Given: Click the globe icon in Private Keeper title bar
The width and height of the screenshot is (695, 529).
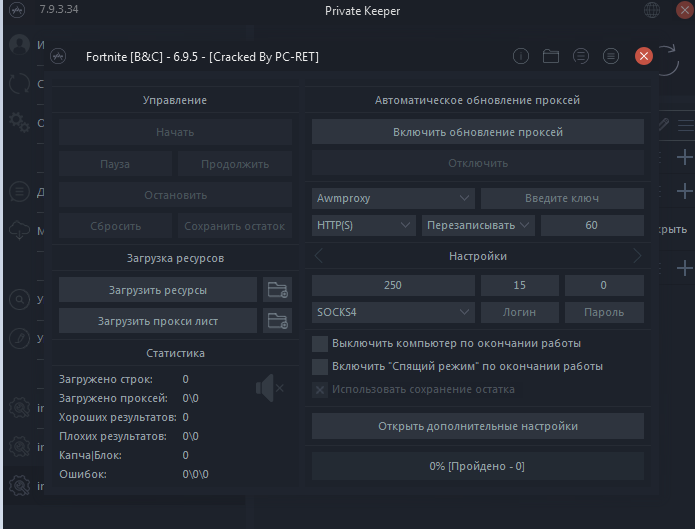Looking at the screenshot, I should pyautogui.click(x=652, y=10).
